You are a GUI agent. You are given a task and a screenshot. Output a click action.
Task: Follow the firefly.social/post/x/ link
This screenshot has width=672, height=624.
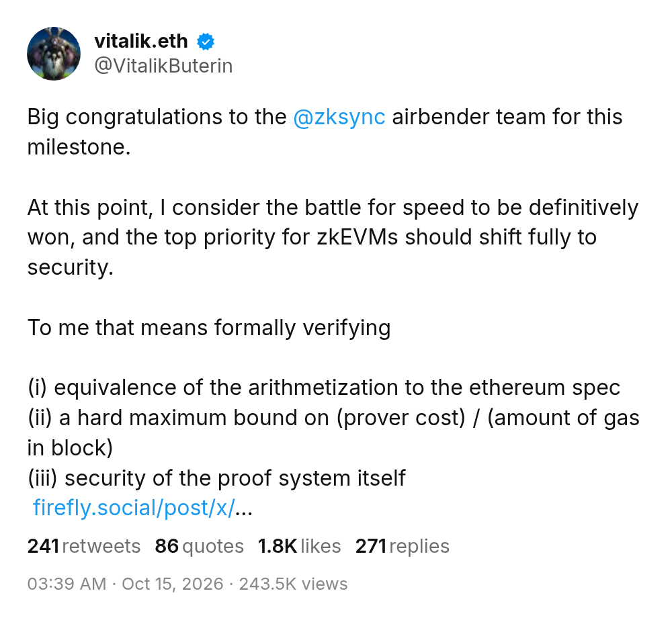[x=134, y=508]
